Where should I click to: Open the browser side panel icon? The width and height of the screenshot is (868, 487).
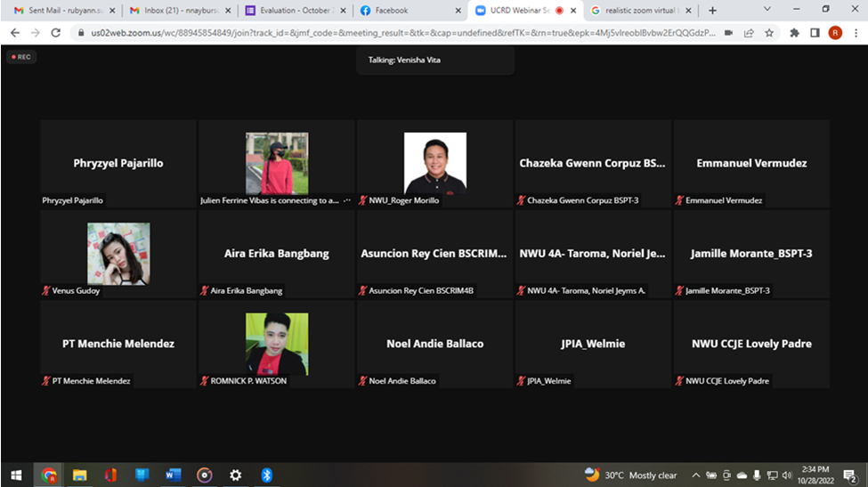coord(815,32)
